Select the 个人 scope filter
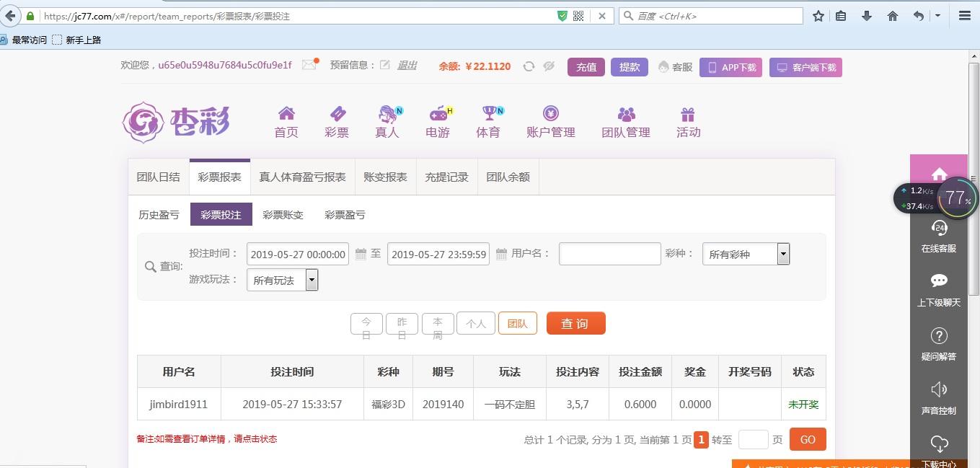The height and width of the screenshot is (468, 980). pos(476,324)
